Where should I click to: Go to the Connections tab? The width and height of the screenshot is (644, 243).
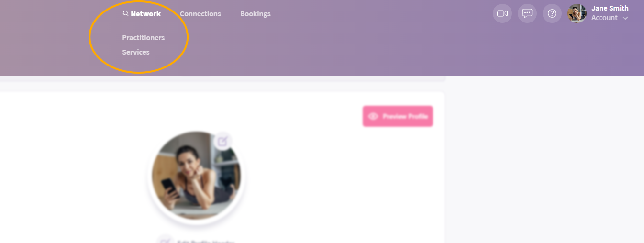[200, 14]
